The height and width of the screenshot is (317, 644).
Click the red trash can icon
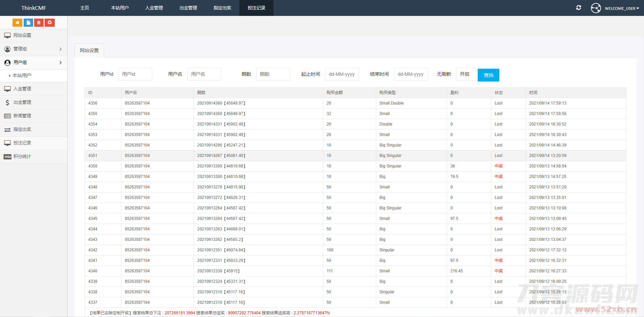[39, 23]
